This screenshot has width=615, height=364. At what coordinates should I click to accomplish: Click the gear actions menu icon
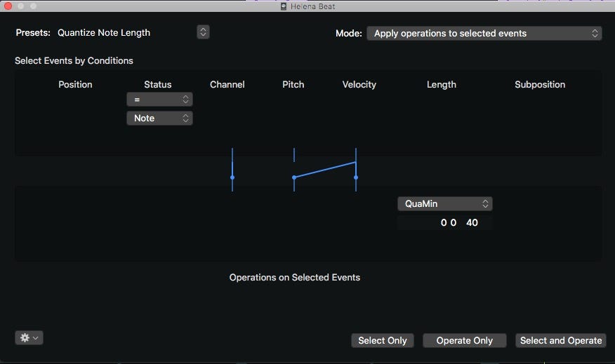(29, 338)
